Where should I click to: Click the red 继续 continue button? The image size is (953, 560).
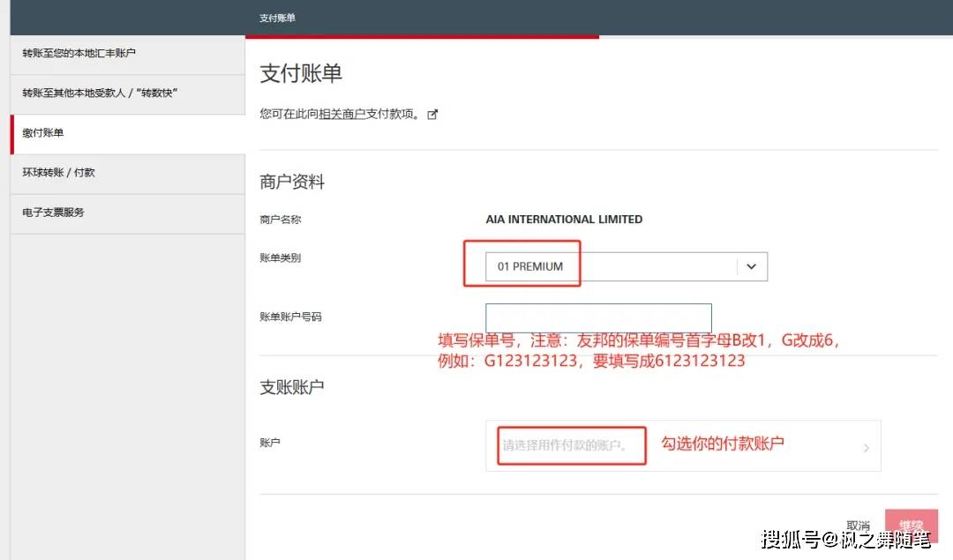[911, 526]
